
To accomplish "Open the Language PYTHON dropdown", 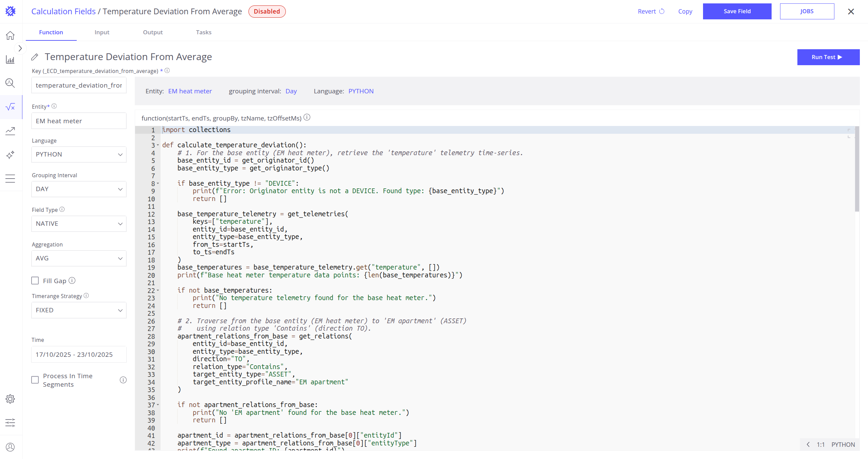I will [79, 154].
